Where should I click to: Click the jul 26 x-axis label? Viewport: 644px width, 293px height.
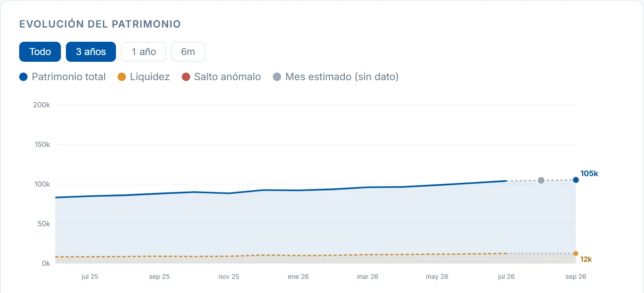506,277
